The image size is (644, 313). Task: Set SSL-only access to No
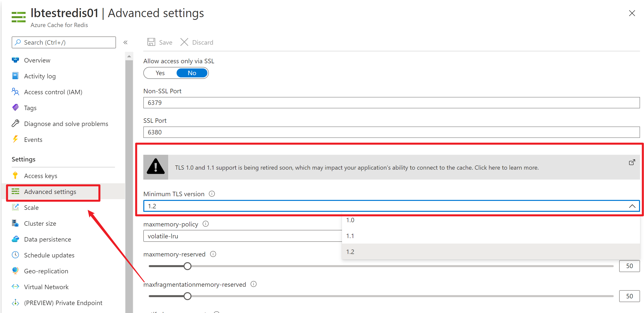click(192, 73)
